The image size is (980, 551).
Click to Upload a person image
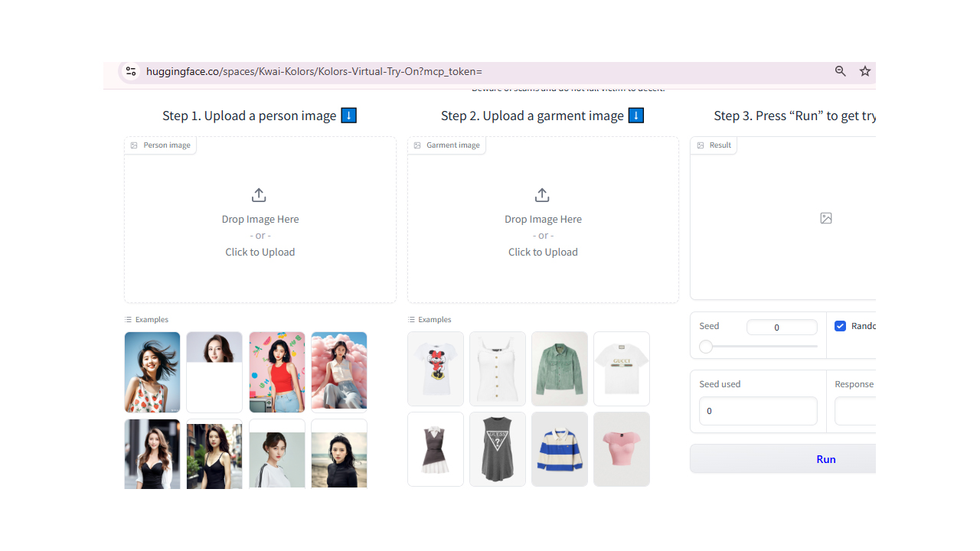click(260, 252)
